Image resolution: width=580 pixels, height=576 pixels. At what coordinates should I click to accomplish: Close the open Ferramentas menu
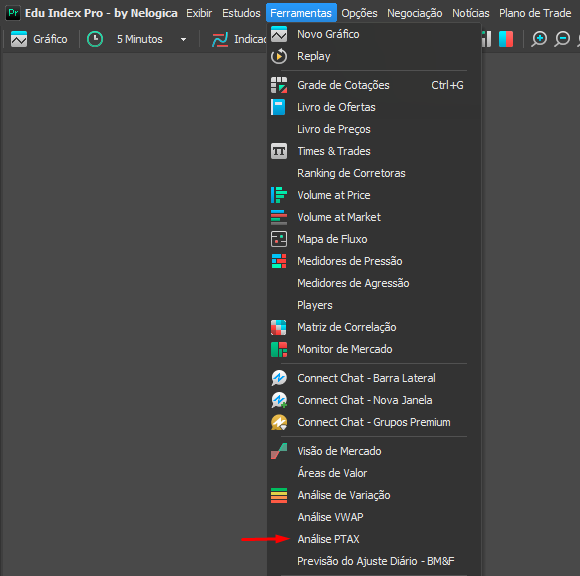click(301, 13)
